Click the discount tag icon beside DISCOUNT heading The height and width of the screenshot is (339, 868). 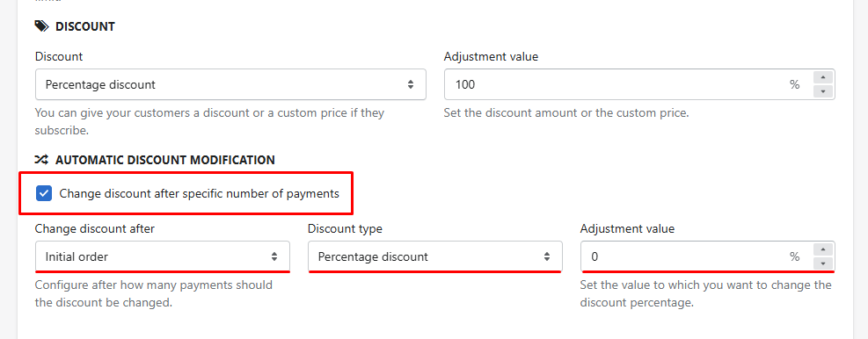tap(41, 26)
